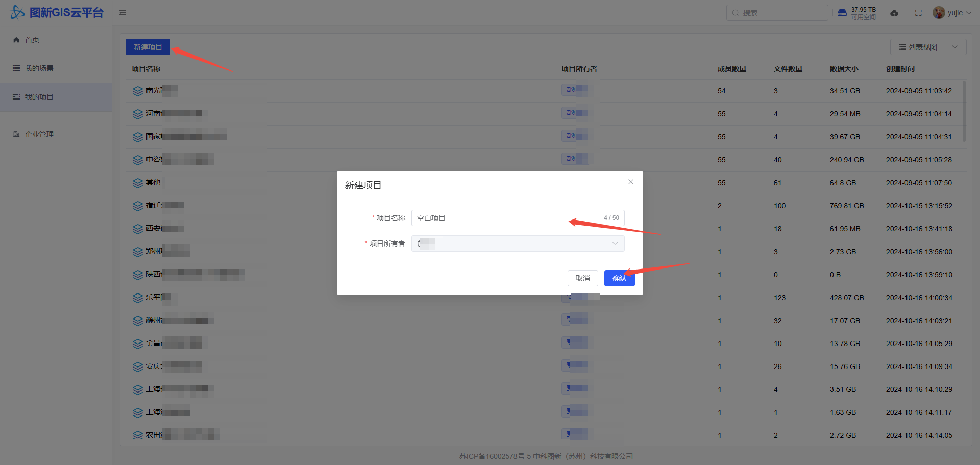Click the layer icon beside 其他 project
The image size is (980, 465).
138,183
